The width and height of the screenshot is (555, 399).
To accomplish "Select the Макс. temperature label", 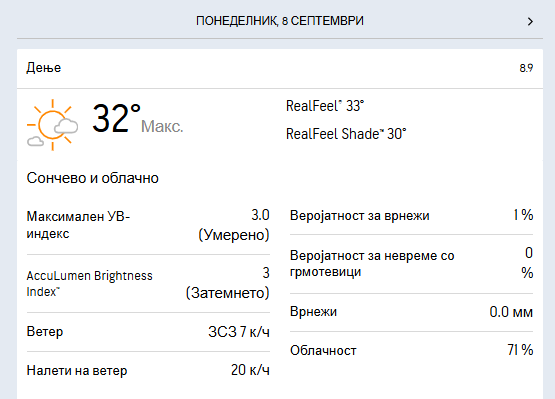I will point(162,126).
